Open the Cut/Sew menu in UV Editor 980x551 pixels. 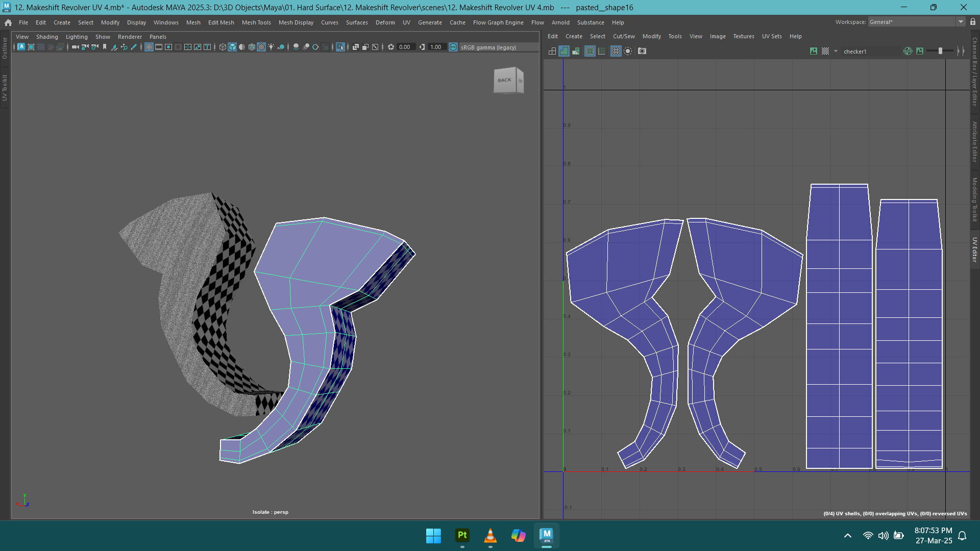pos(624,36)
